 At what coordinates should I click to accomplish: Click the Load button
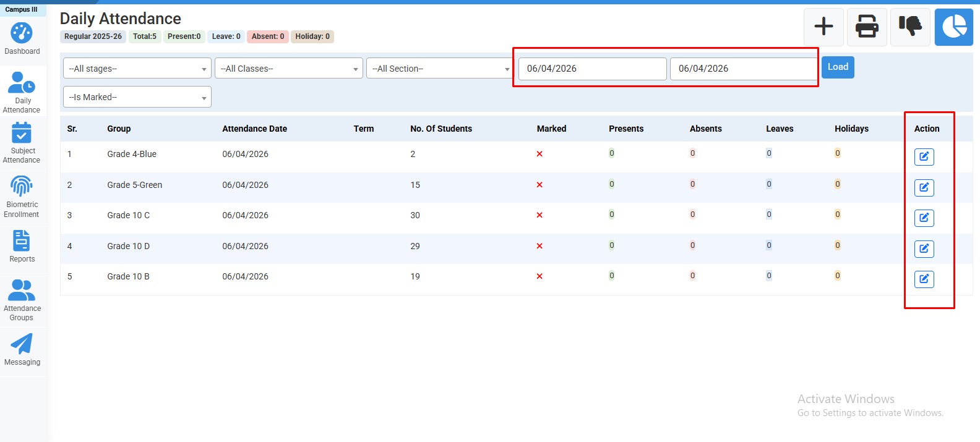coord(838,67)
